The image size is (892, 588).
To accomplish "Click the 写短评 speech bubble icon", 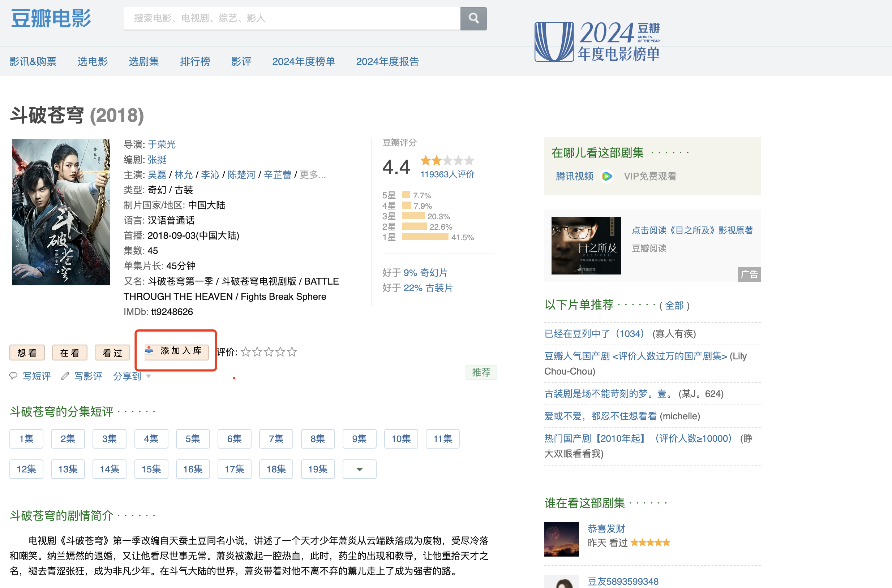I will pos(13,376).
